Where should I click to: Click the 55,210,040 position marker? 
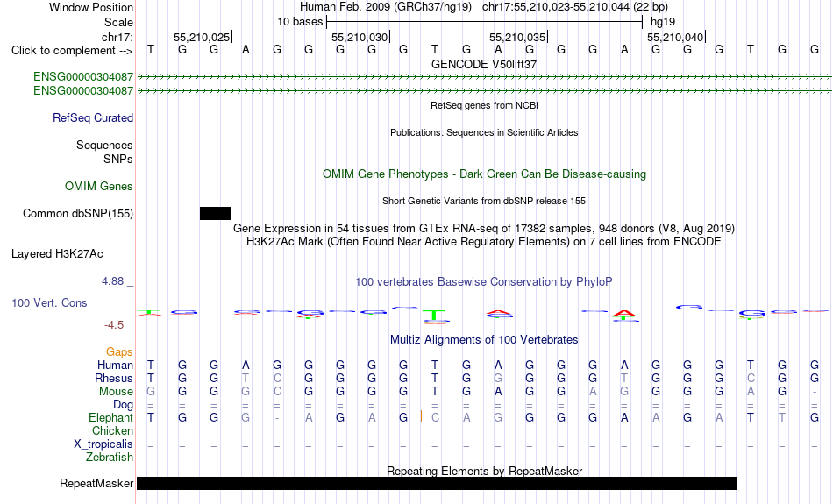click(676, 37)
